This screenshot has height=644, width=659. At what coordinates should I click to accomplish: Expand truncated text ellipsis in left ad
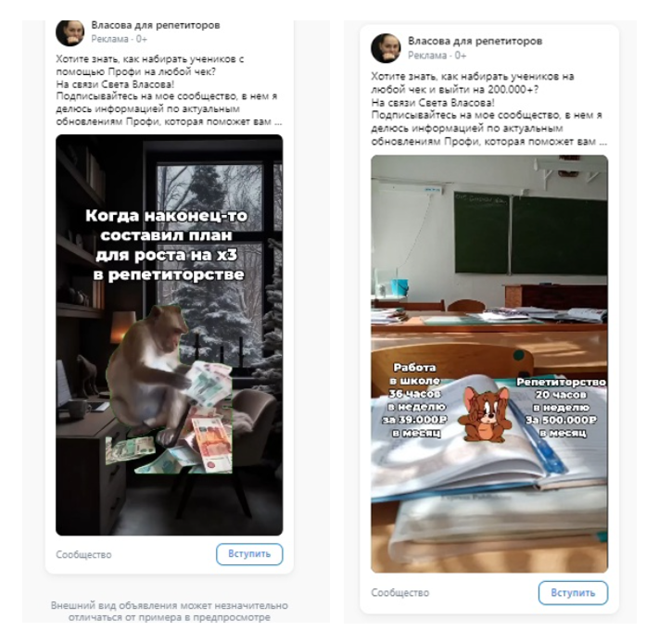pos(278,122)
